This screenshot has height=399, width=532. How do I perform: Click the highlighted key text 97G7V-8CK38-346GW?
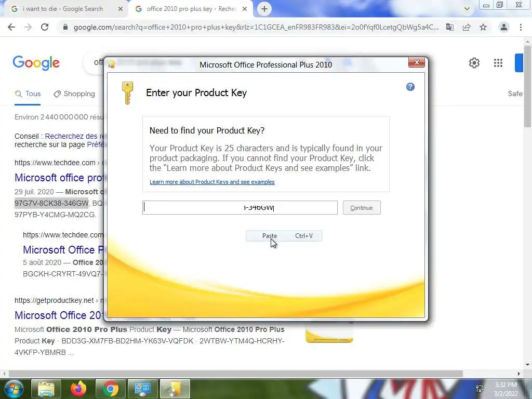51,203
